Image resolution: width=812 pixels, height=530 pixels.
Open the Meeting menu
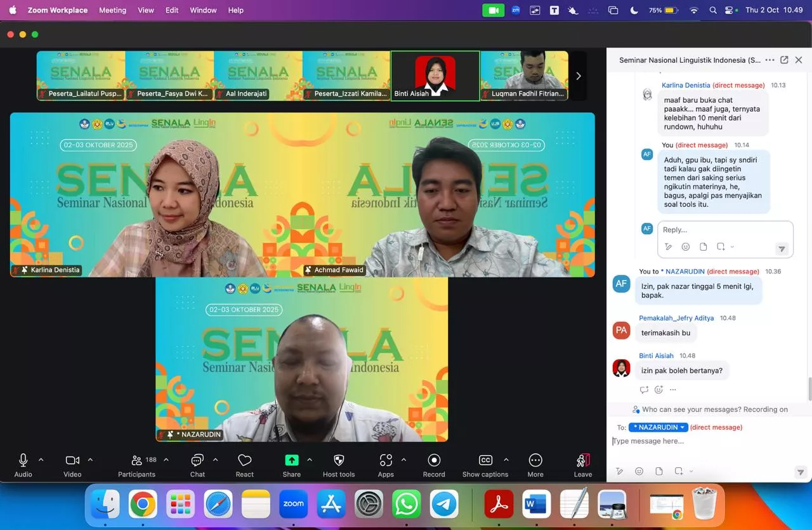pos(113,10)
